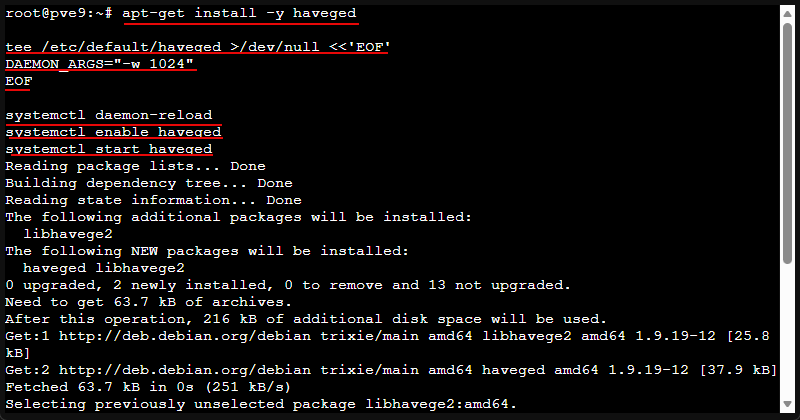Screen dimensions: 800x420
Task: Click the systemctl start haveged command
Action: pyautogui.click(x=108, y=149)
